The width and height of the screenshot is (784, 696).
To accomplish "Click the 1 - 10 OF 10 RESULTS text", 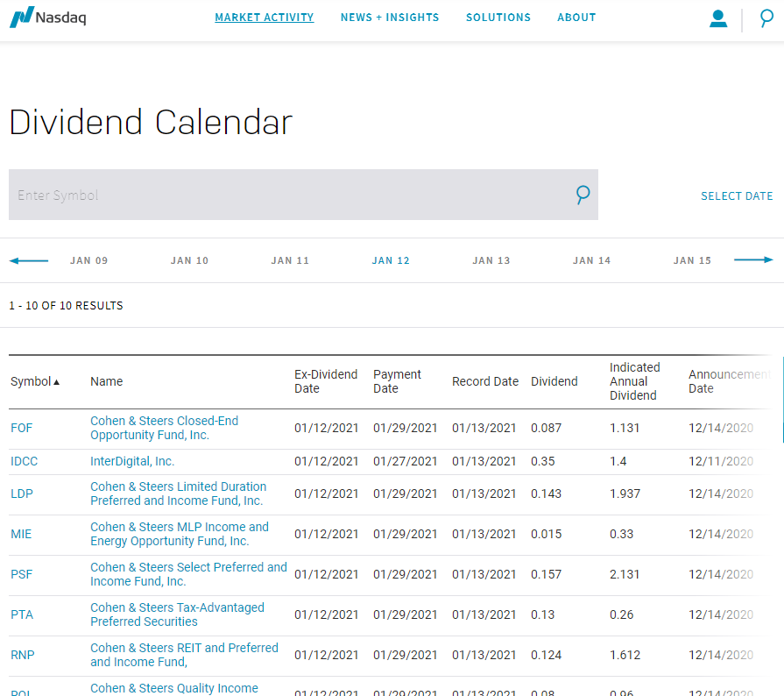I will point(66,306).
